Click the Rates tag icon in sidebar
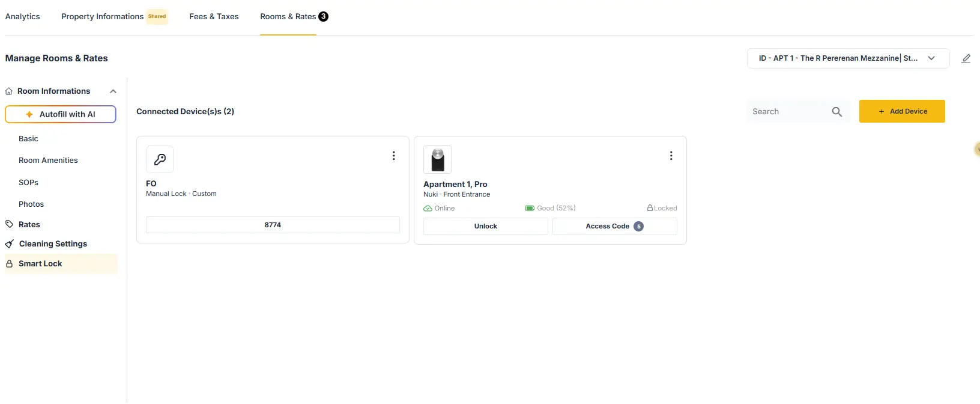This screenshot has width=980, height=404. (x=9, y=224)
